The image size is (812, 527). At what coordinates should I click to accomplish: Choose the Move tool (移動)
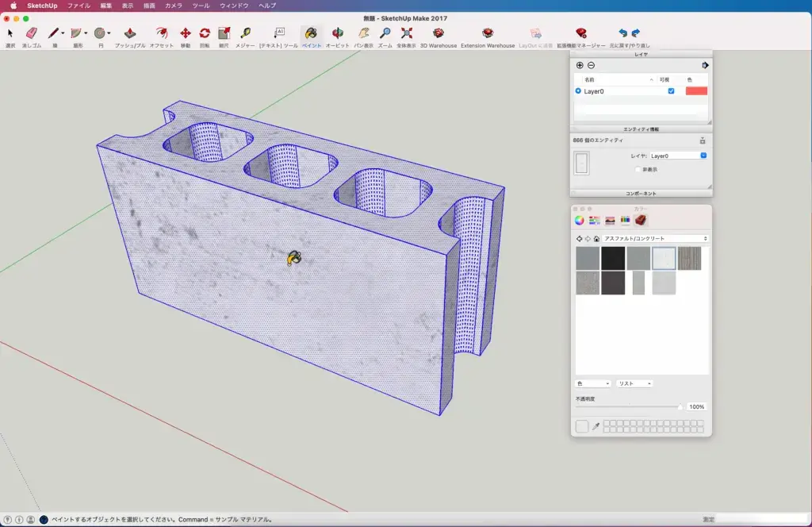(185, 33)
